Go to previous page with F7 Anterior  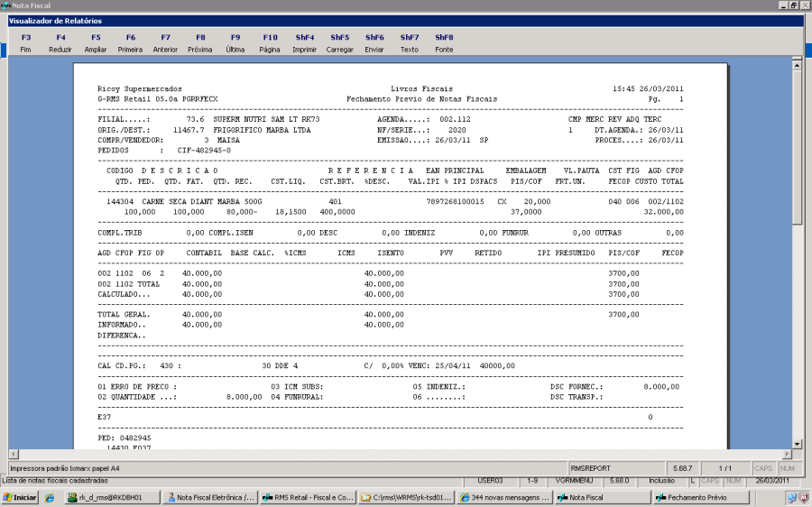[x=165, y=43]
